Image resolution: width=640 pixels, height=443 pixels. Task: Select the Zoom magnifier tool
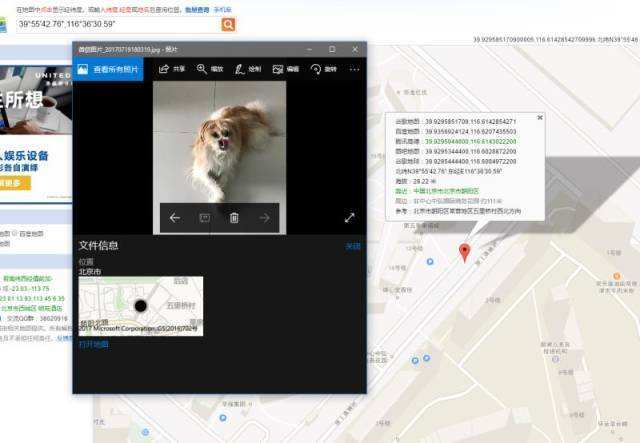coord(210,69)
